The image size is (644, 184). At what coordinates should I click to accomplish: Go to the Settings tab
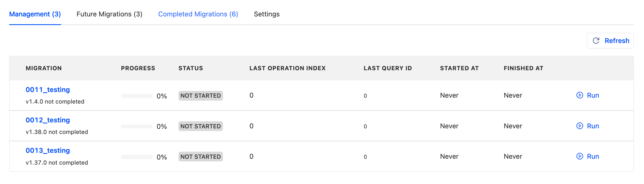267,14
